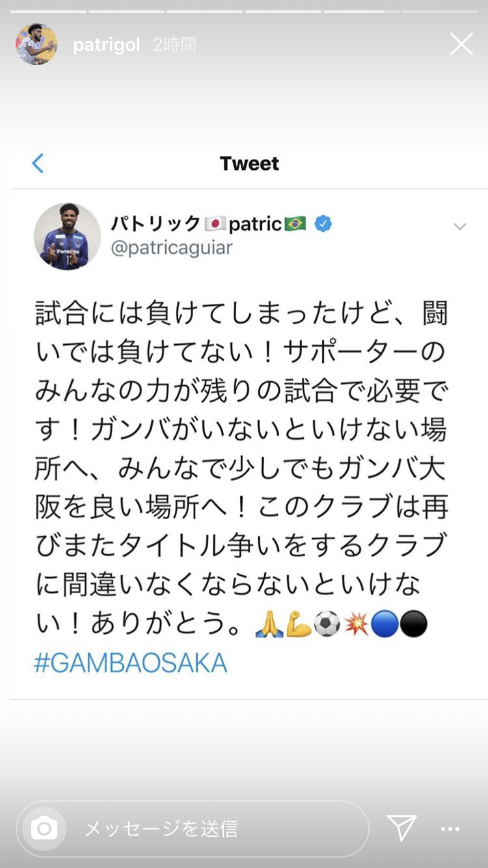Open more options with the three dots

(450, 829)
